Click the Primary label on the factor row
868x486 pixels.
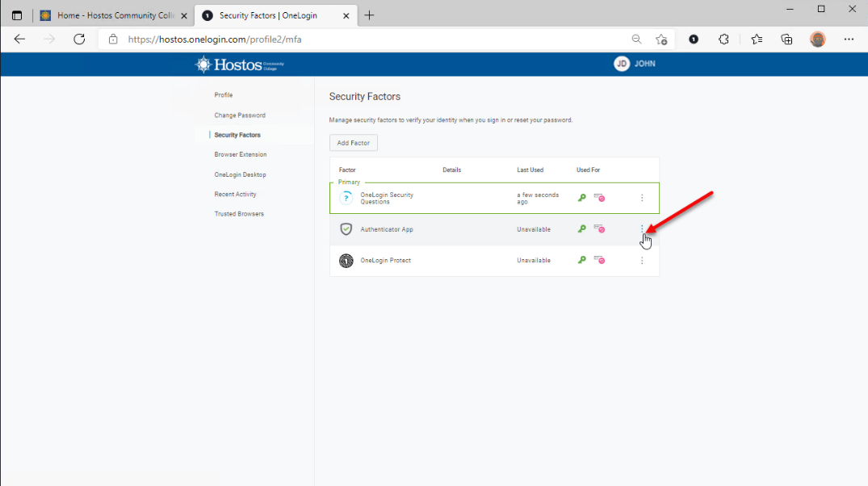tap(349, 182)
